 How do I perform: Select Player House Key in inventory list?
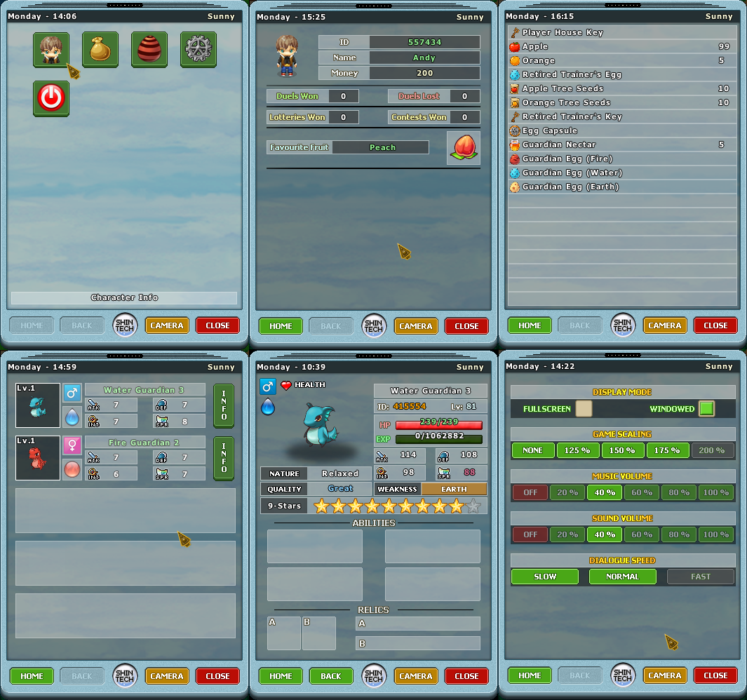tap(622, 32)
